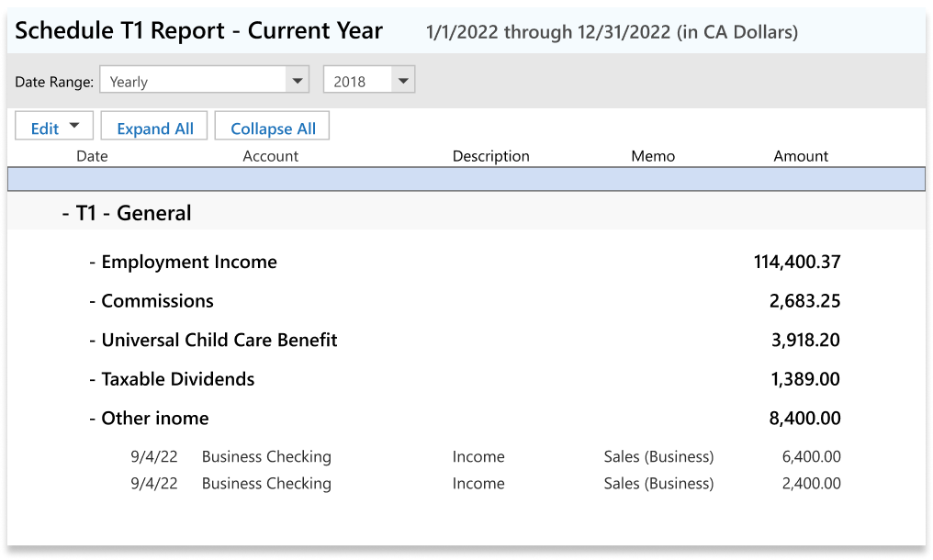Click the Amount column header
This screenshot has height=560, width=933.
point(801,156)
